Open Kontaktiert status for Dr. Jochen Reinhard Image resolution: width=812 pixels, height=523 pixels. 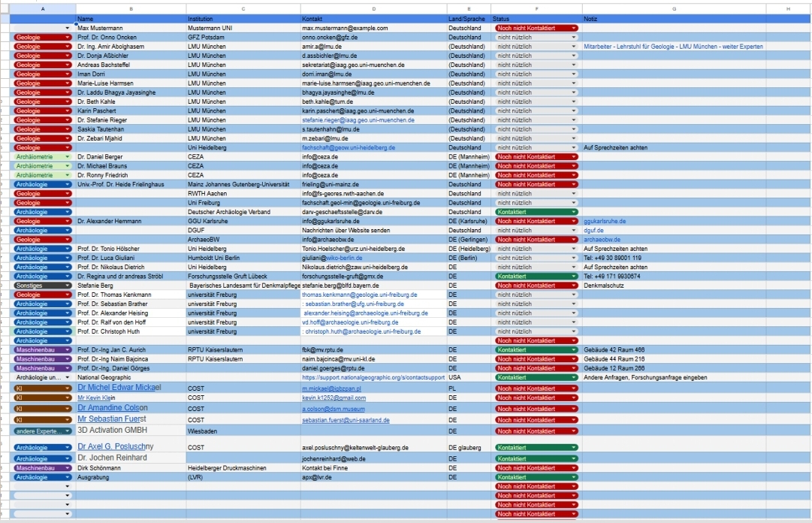tap(536, 459)
